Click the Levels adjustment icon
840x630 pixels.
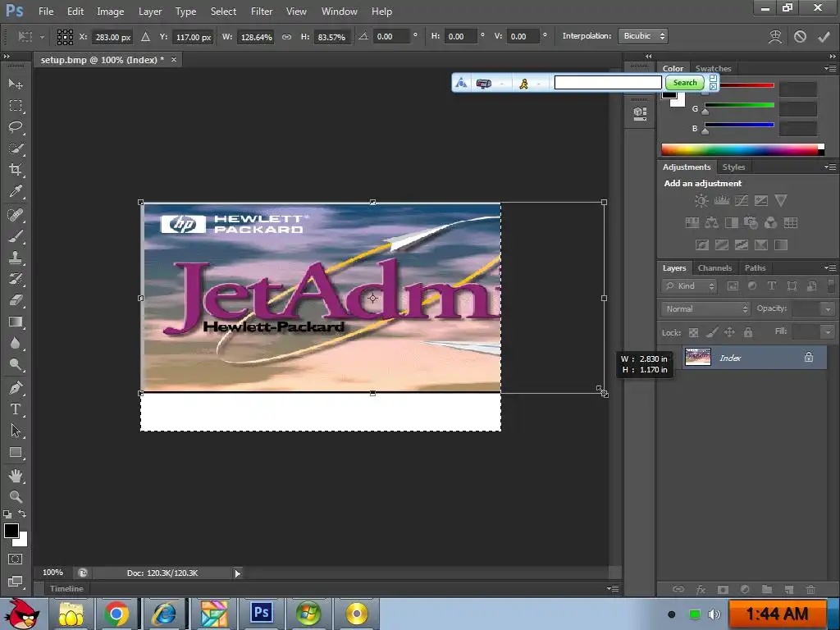[x=722, y=201]
